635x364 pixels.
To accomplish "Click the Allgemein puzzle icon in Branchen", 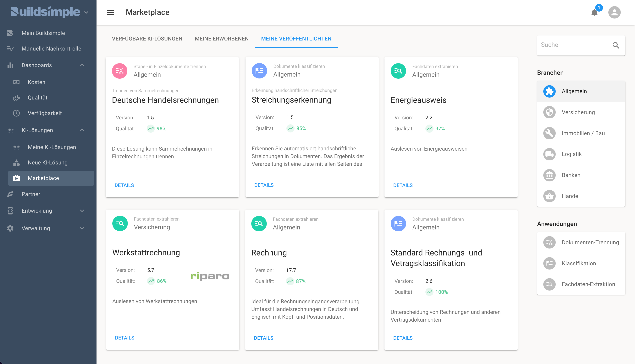I will click(549, 91).
